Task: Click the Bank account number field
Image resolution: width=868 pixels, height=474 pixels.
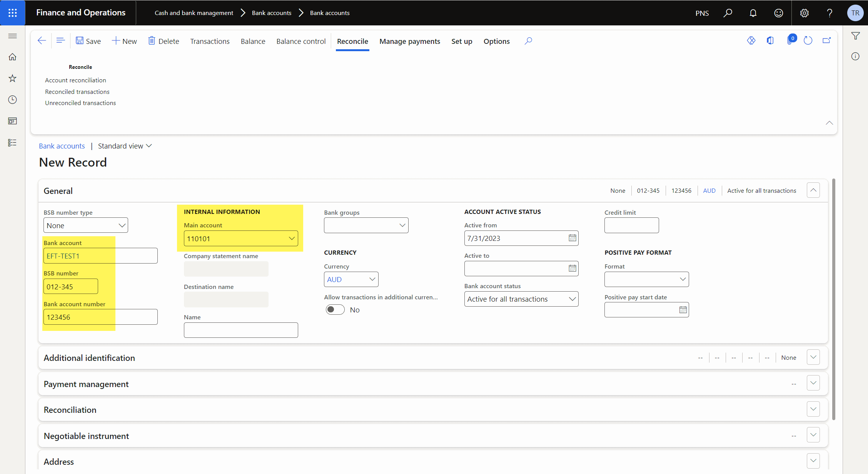Action: pyautogui.click(x=100, y=317)
